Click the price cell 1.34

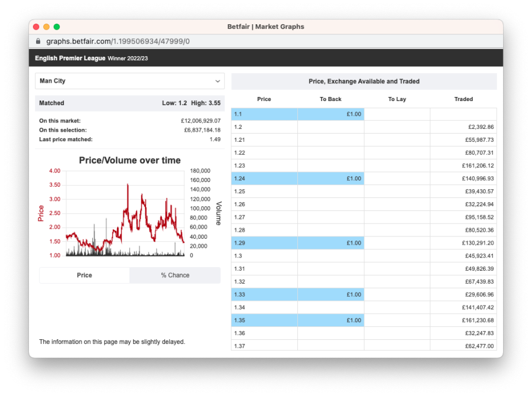point(265,307)
